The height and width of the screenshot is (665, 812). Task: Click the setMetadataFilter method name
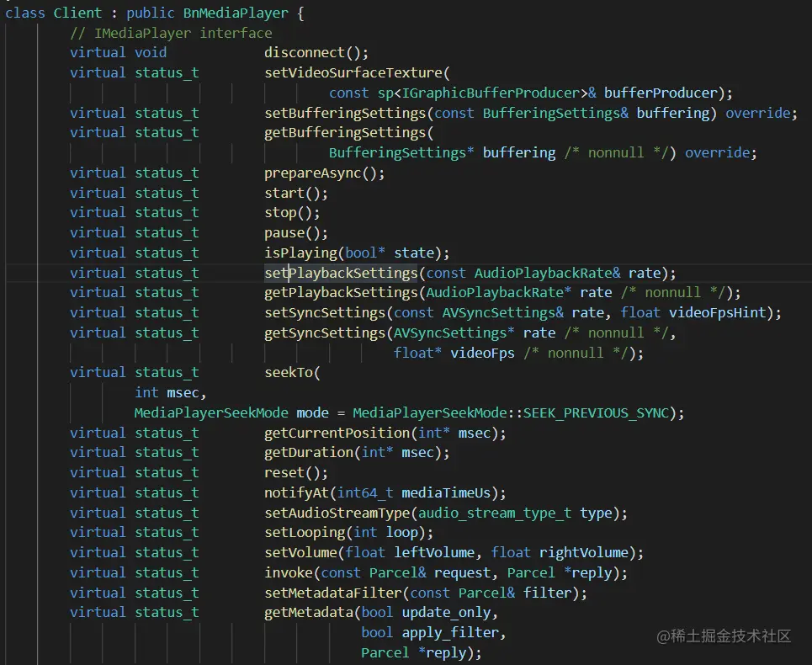[333, 593]
